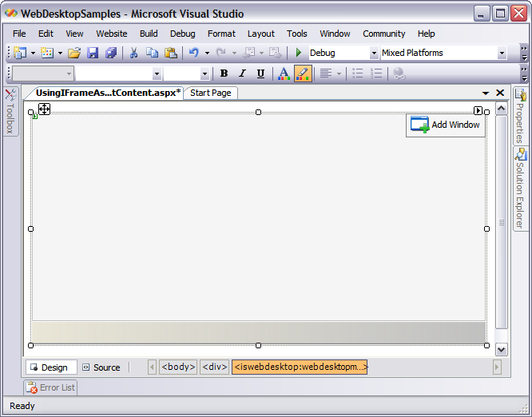Click the tag navigator left arrow
Screen dimensions: 532x417
[x=152, y=367]
